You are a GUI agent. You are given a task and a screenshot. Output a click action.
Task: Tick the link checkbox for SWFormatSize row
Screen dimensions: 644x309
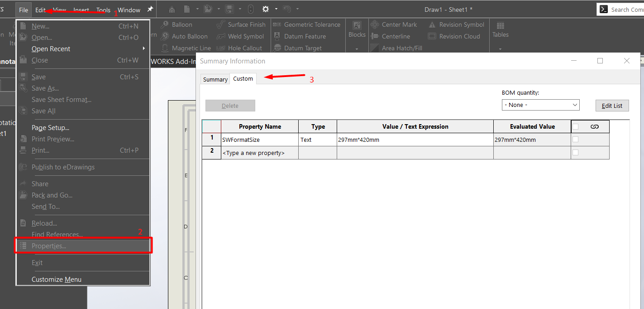[576, 140]
